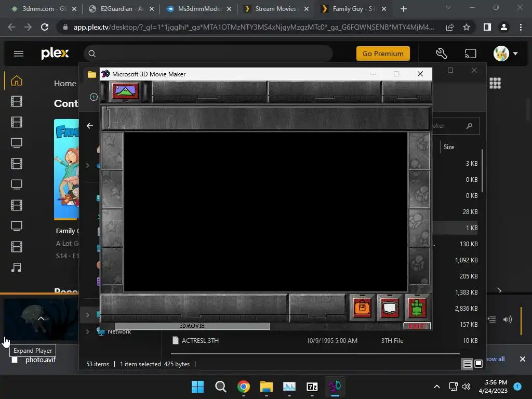Click the scene picture icon in 3D Movie Maker
Viewport: 532px width, 399px height.
pos(126,91)
